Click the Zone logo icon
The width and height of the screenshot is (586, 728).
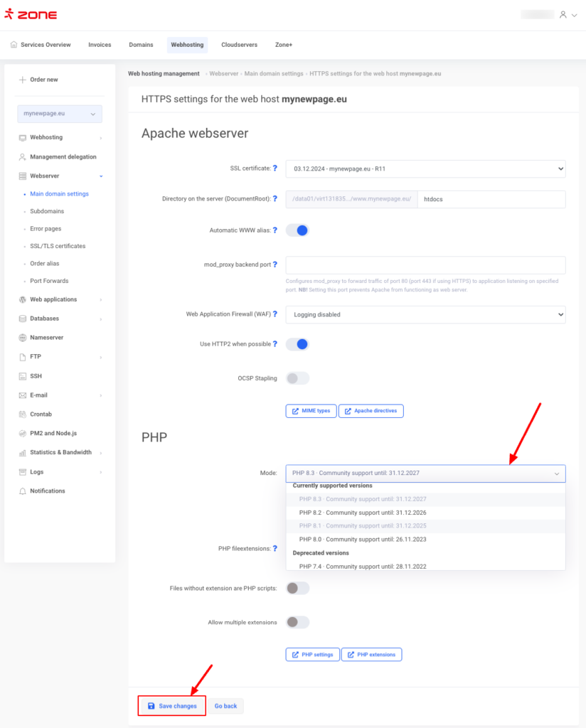point(9,14)
